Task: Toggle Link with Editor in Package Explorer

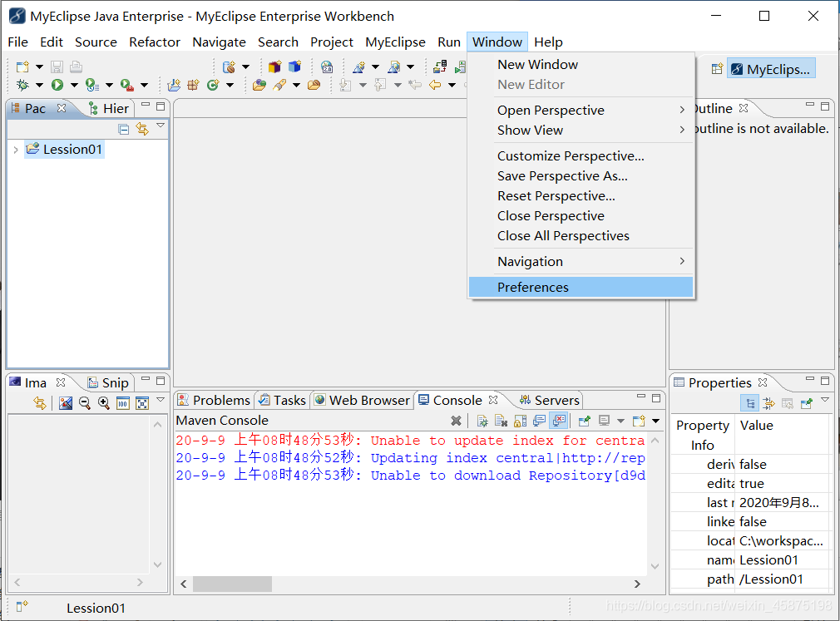Action: [142, 129]
